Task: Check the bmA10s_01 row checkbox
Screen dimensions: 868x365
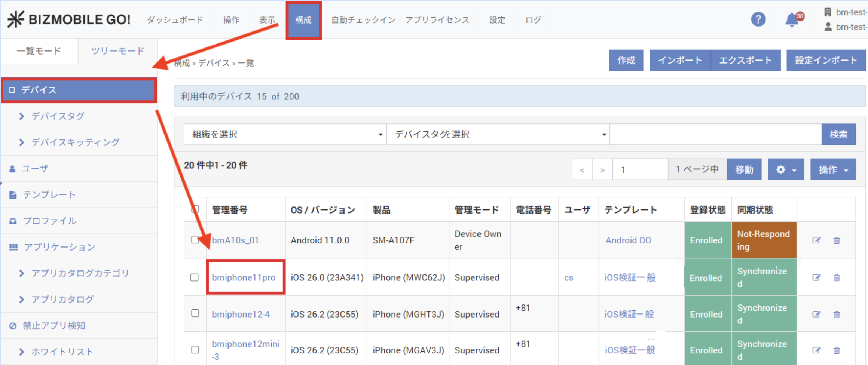Action: click(x=195, y=240)
